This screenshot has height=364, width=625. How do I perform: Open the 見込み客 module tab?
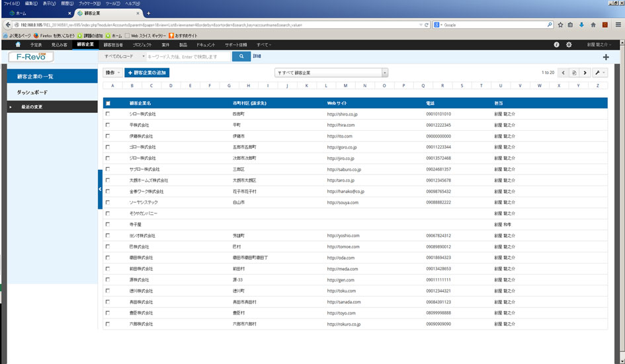pos(60,45)
